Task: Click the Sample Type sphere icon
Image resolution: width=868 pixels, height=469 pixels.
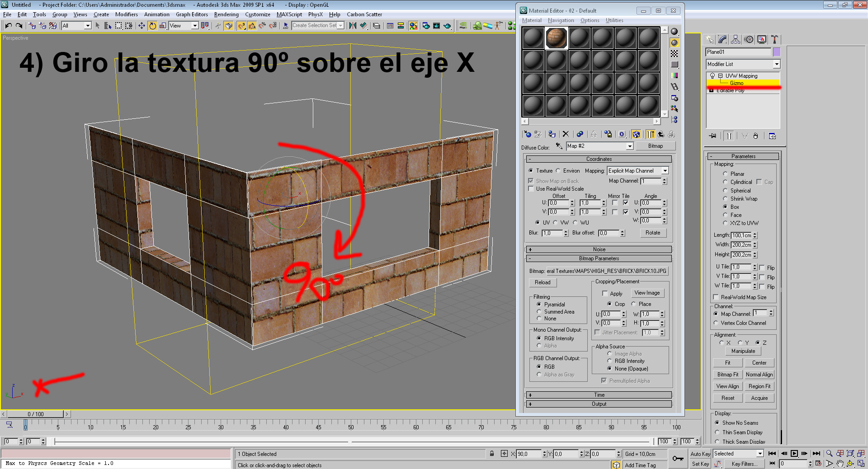Action: (675, 31)
